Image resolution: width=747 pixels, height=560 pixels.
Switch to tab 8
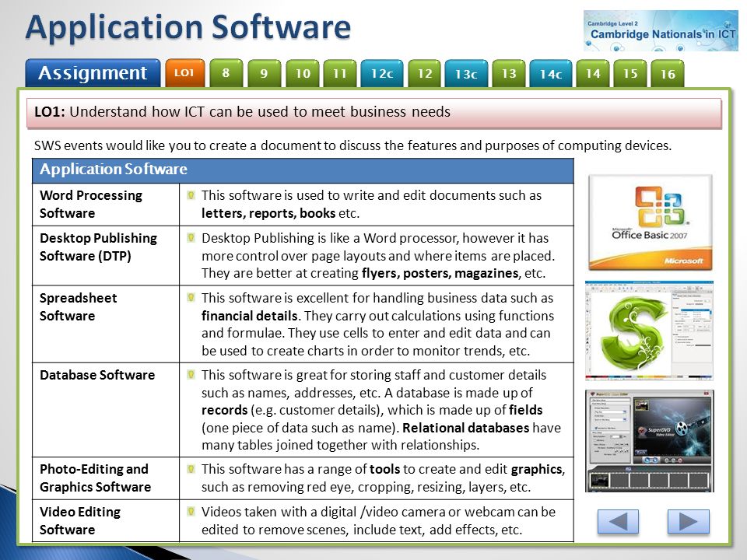226,73
